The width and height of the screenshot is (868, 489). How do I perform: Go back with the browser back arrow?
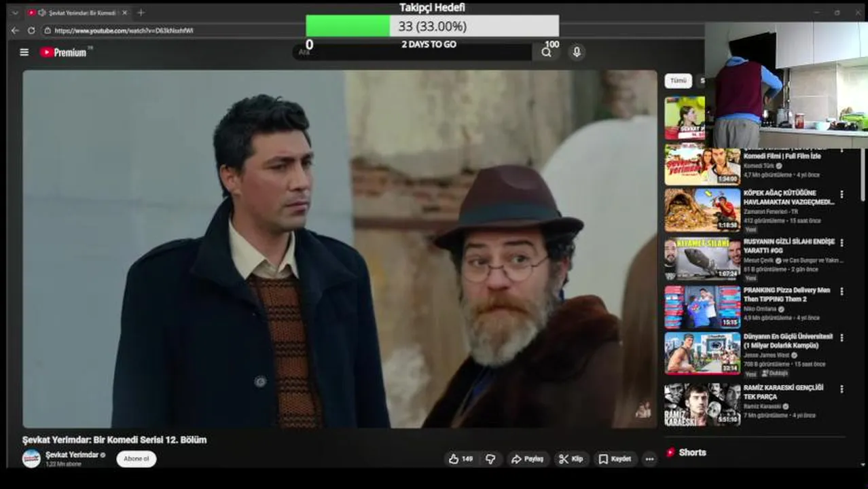click(15, 31)
